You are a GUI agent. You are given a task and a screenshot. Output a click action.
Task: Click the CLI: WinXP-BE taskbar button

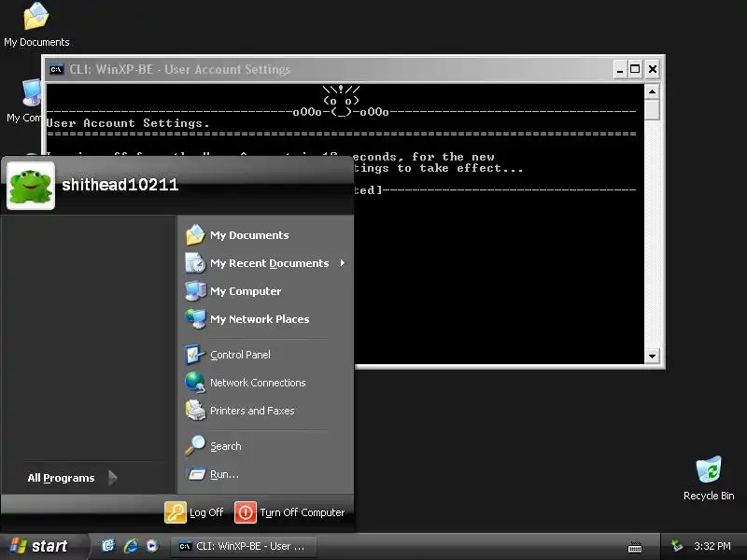tap(244, 546)
